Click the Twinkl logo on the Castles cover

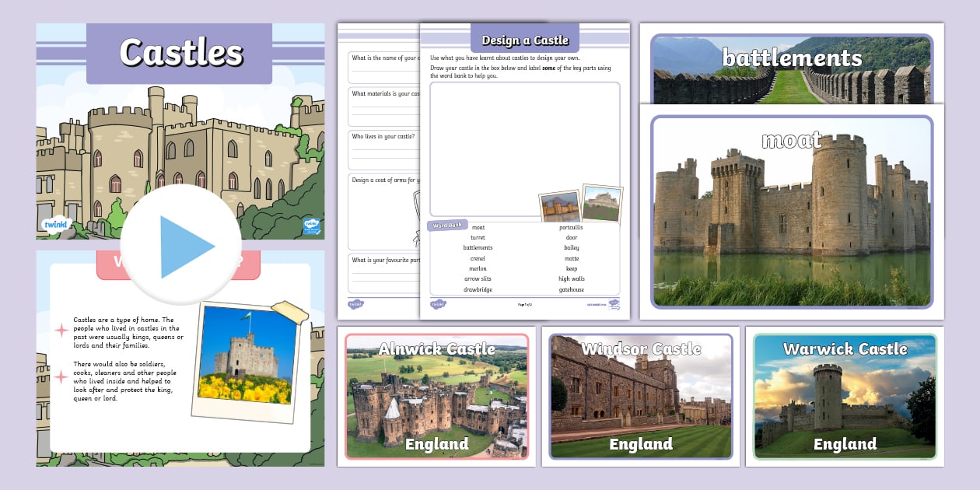click(x=56, y=224)
